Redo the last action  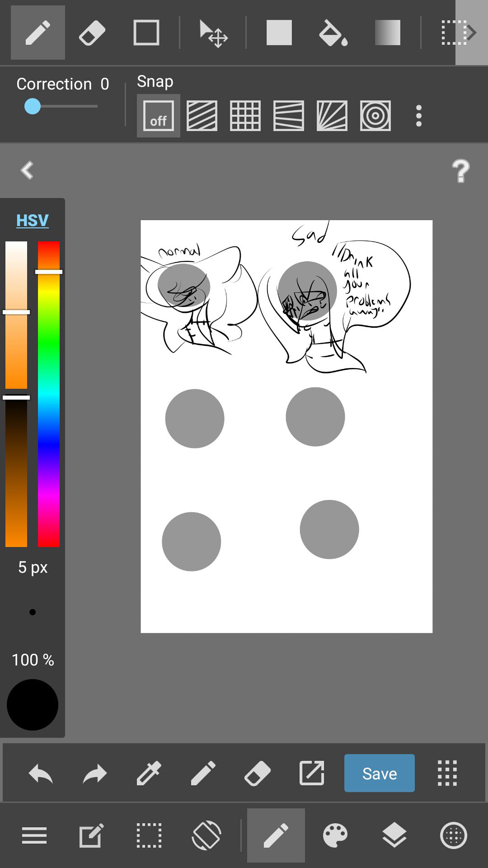tap(95, 773)
